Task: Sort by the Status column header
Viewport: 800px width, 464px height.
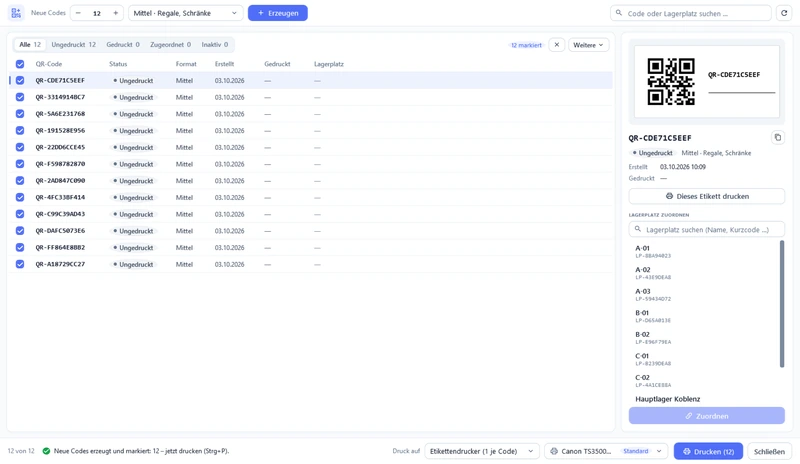Action: (x=118, y=64)
